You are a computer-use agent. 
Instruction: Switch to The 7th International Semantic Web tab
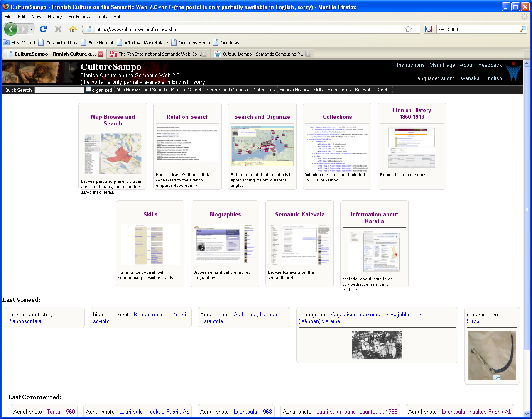[x=159, y=54]
